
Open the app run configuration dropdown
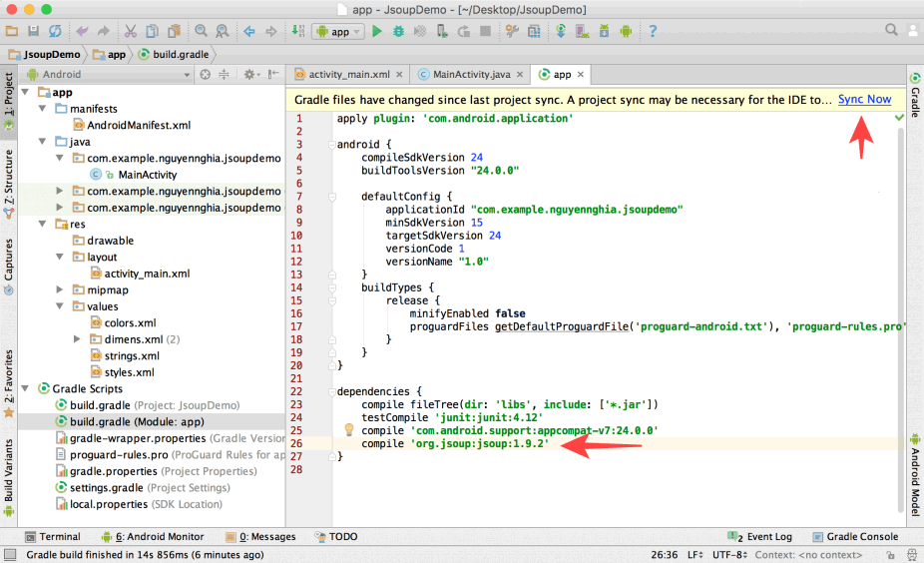click(339, 32)
